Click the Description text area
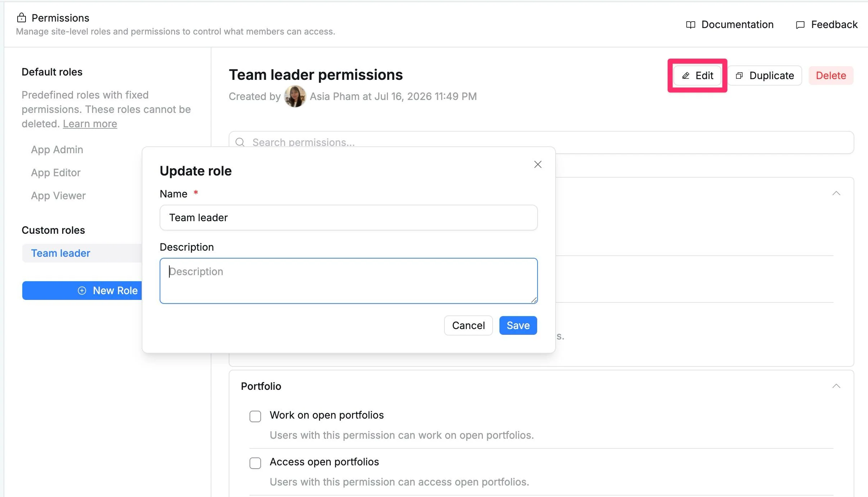 tap(348, 281)
